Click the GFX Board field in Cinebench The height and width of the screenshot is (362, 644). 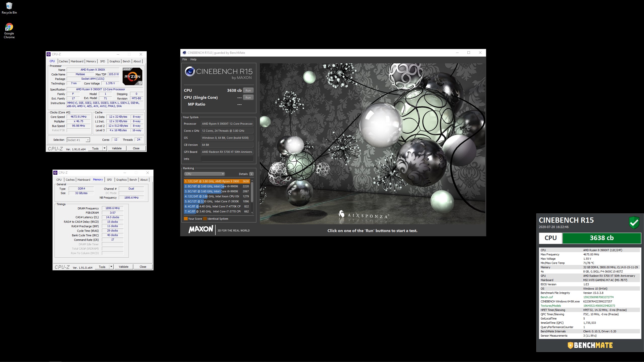(x=227, y=152)
